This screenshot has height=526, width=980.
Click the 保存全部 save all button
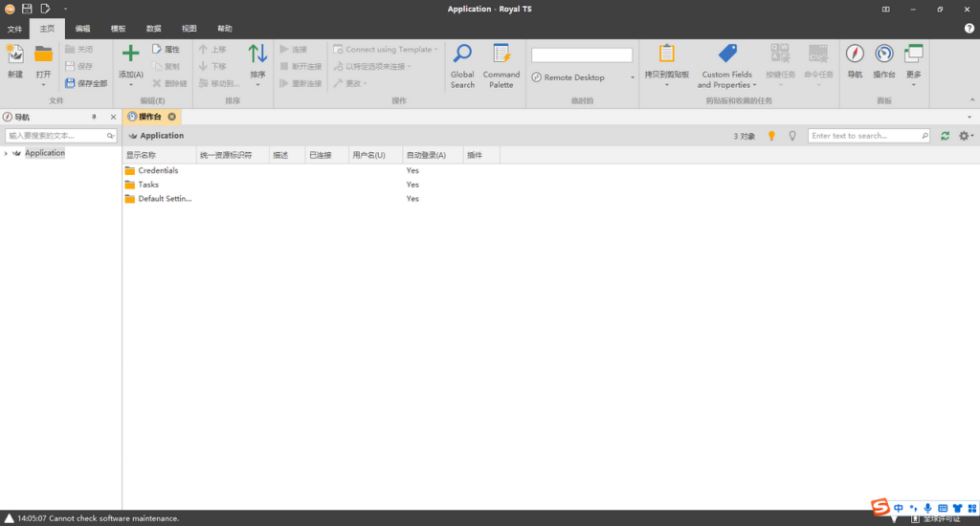tap(86, 83)
